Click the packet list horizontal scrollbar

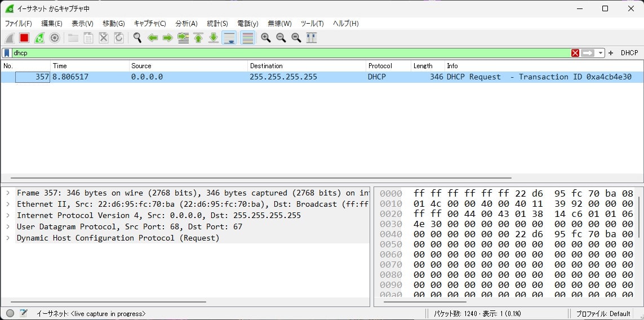[x=261, y=178]
